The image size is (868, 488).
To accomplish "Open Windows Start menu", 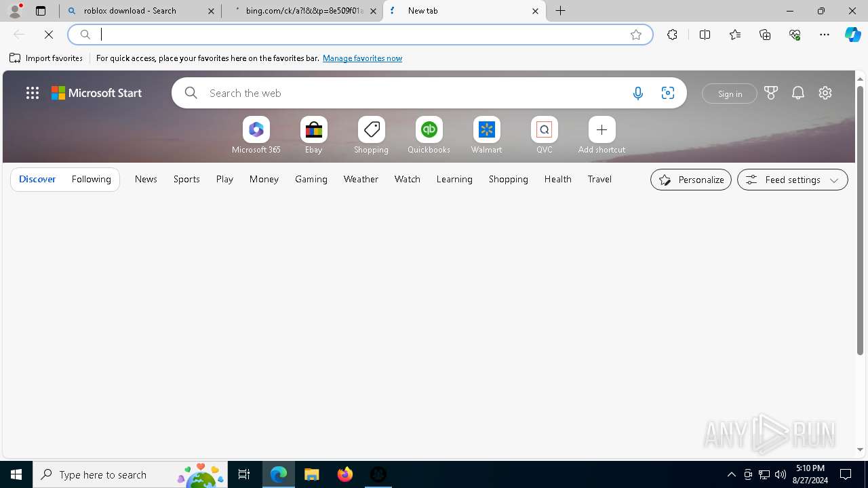I will [16, 474].
